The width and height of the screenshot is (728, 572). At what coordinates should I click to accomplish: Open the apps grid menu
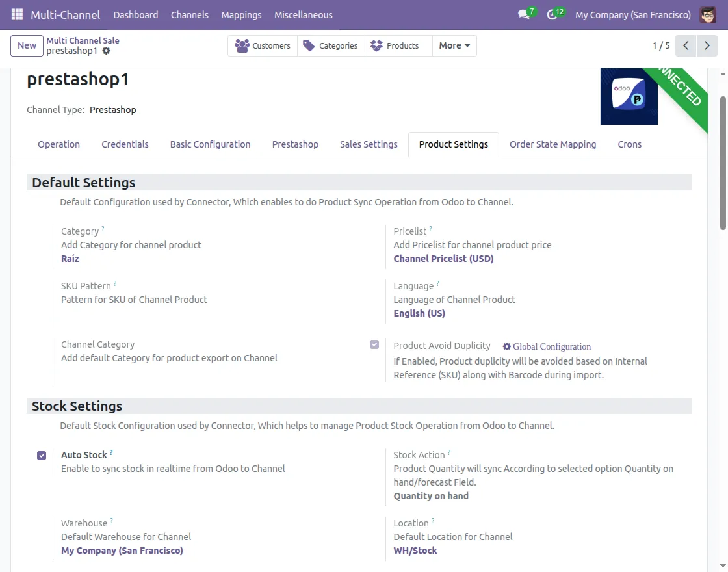[x=16, y=14]
